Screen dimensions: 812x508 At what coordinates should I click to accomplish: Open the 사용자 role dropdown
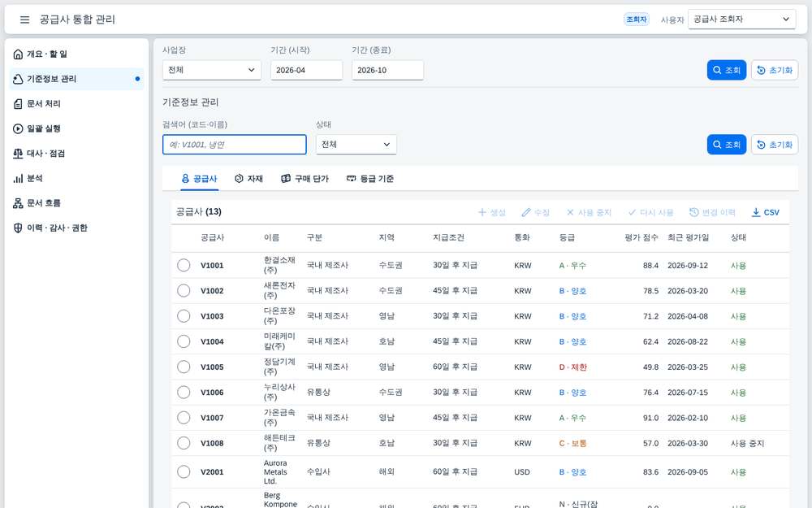coord(741,20)
